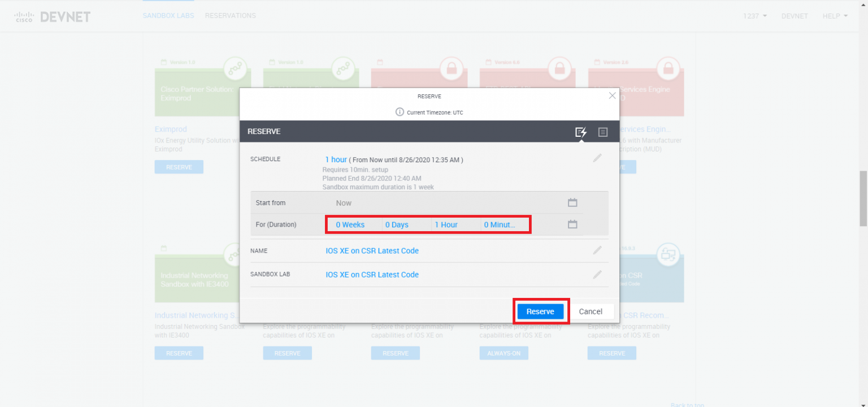Open the 1237 account dropdown

pyautogui.click(x=755, y=16)
